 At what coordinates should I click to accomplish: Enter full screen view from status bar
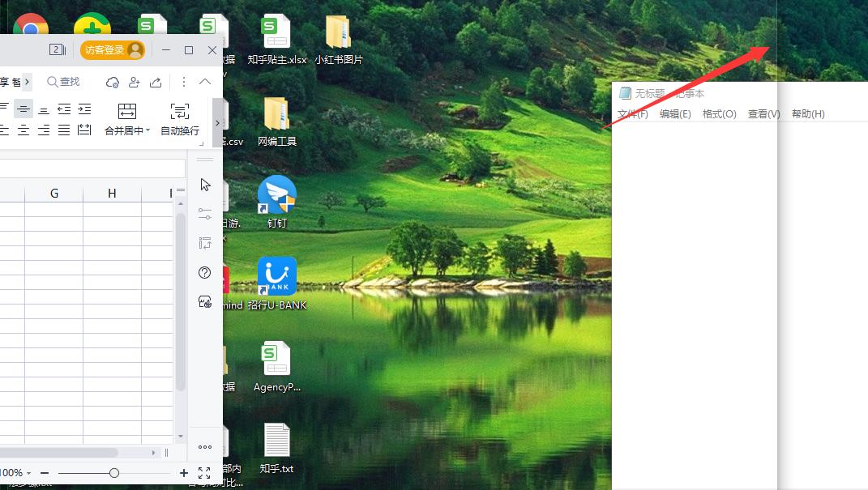204,473
